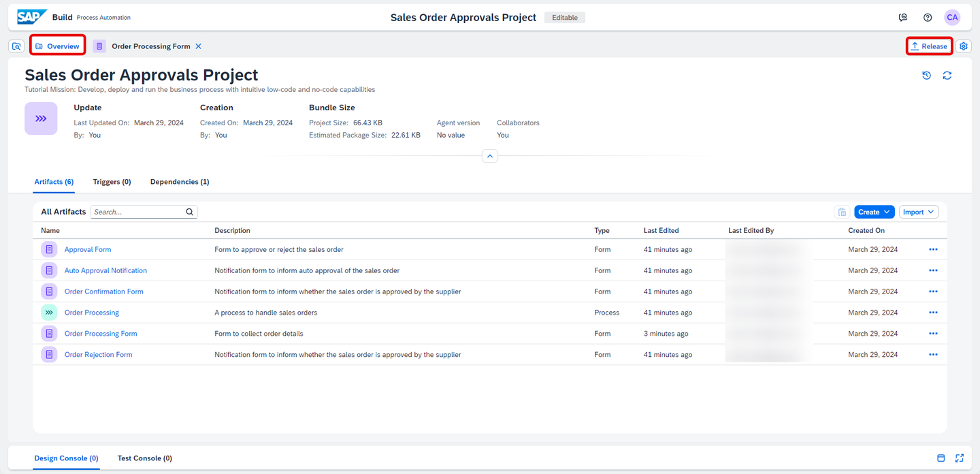Click the Order Confirmation Form row icon
980x474 pixels.
[49, 291]
